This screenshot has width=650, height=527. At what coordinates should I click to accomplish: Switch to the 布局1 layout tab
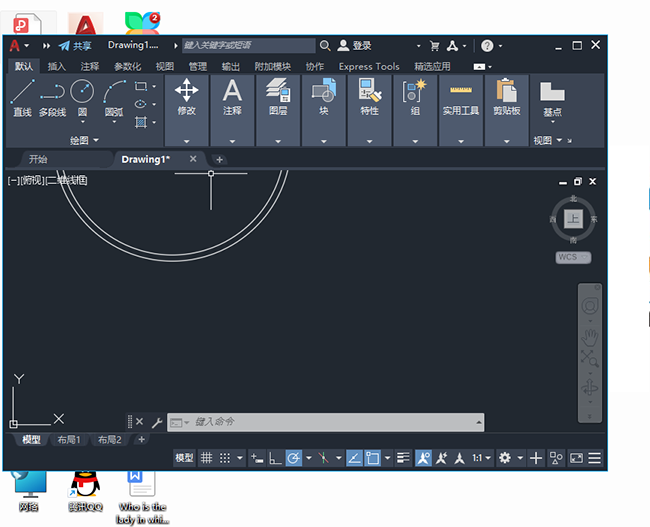click(x=69, y=440)
